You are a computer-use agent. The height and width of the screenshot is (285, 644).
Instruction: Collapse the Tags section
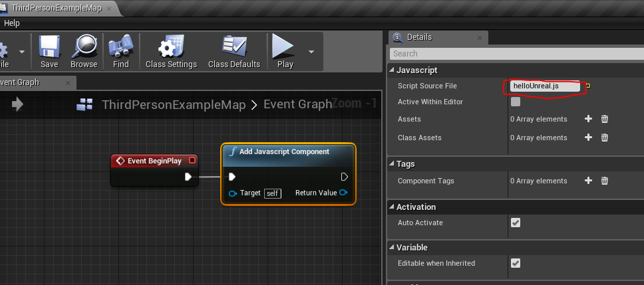392,164
